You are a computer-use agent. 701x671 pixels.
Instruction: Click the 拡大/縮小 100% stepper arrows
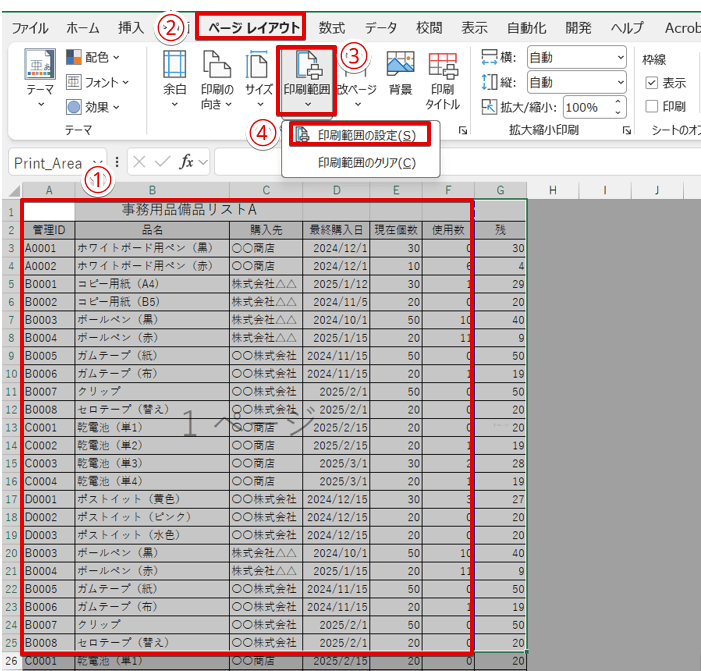coord(619,107)
